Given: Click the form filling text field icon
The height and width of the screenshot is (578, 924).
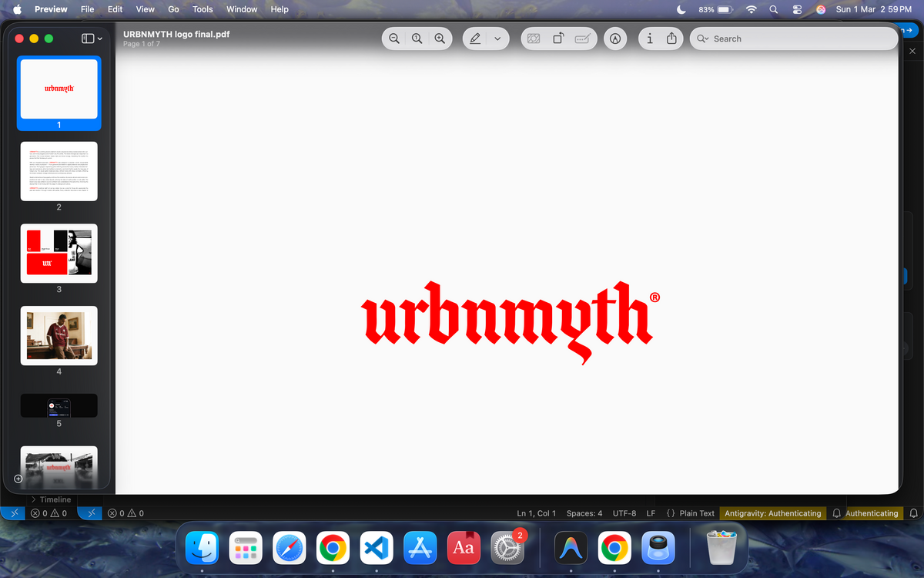Looking at the screenshot, I should pos(583,39).
